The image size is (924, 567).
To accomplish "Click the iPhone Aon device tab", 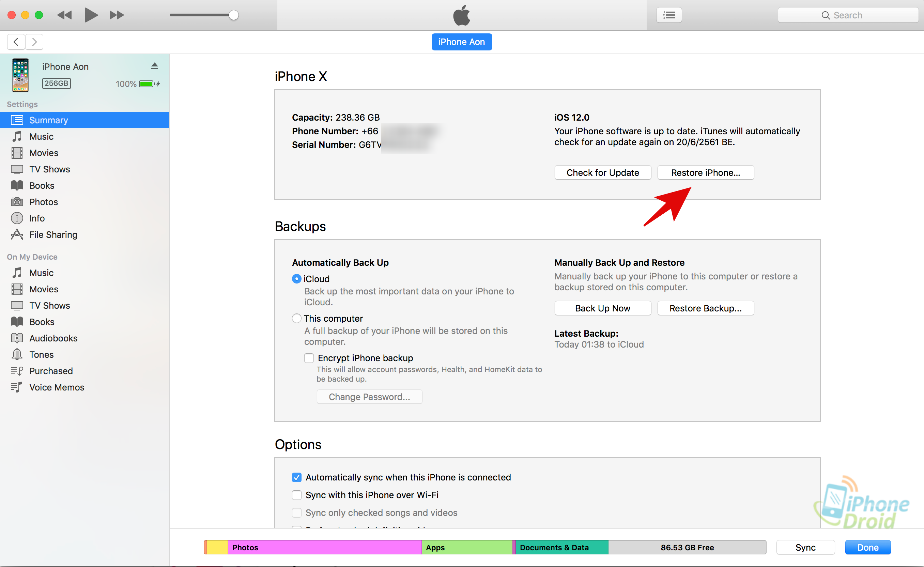I will coord(461,42).
